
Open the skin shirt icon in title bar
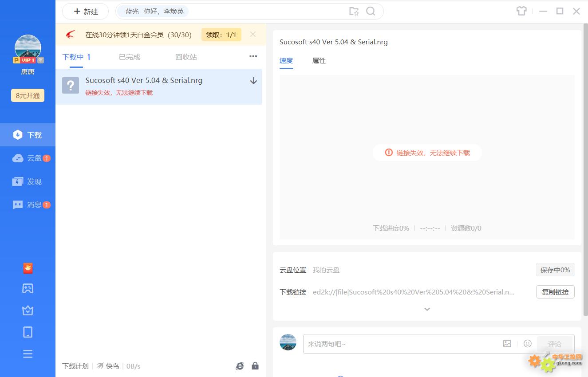coord(521,11)
